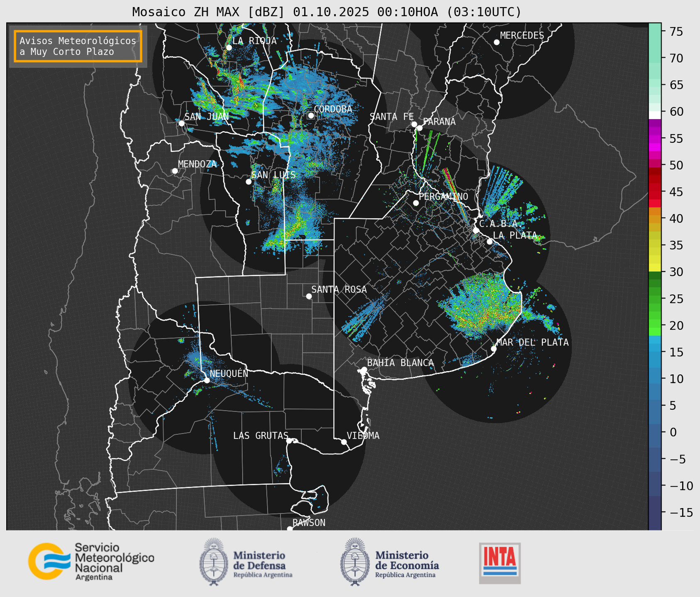
Task: Click the yellow 30 dBZ colorbar band
Action: tap(655, 267)
